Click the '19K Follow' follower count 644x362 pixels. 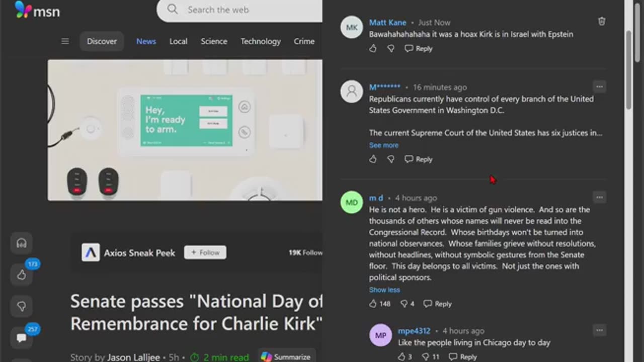coord(305,252)
